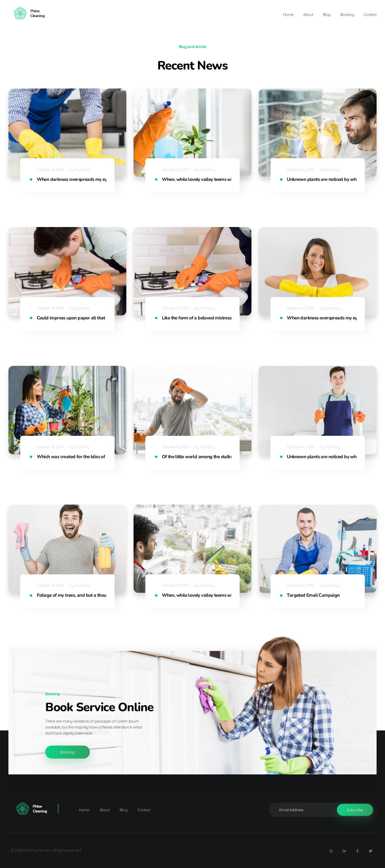This screenshot has height=868, width=385.
Task: Open the Facebook icon in footer
Action: (357, 851)
